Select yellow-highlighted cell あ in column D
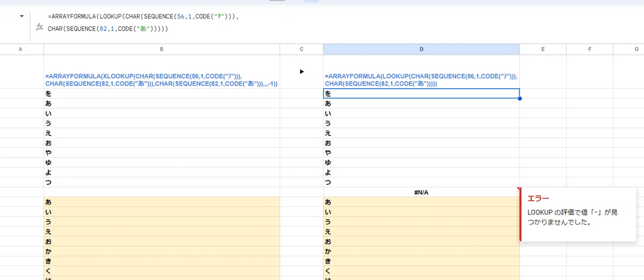The image size is (644, 280). 421,202
